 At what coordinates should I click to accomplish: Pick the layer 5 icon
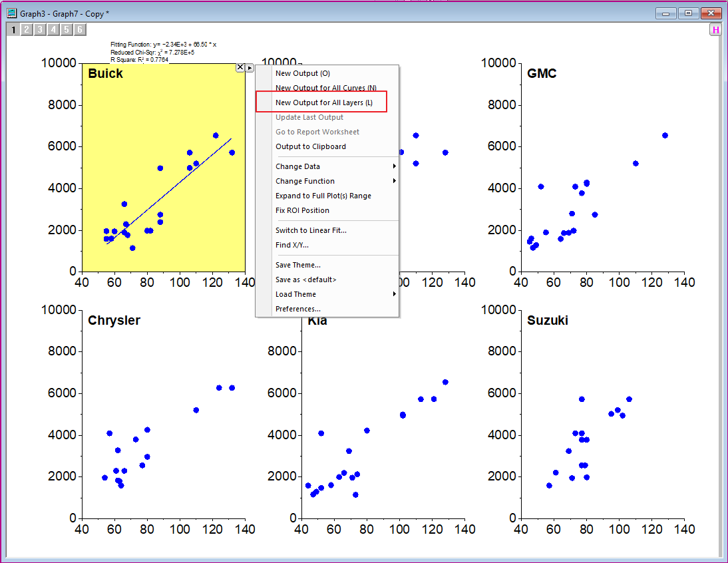point(67,30)
